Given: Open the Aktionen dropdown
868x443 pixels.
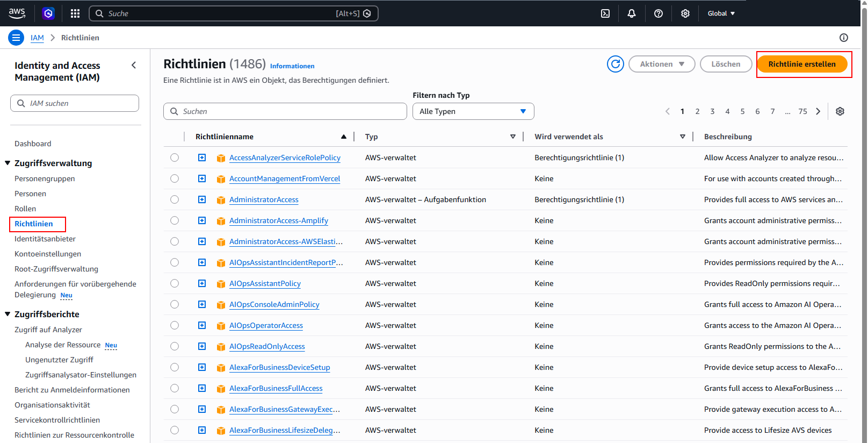Looking at the screenshot, I should point(662,64).
